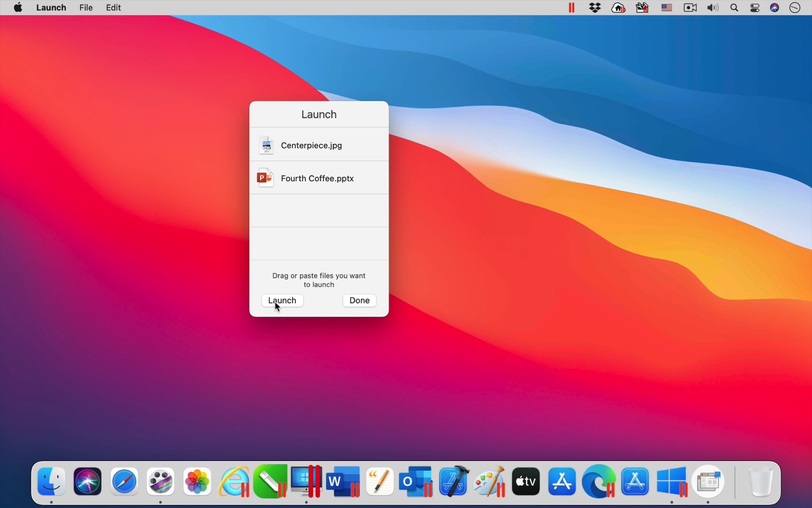Switch input source via the US flag icon
Viewport: 812px width, 508px height.
coord(666,7)
